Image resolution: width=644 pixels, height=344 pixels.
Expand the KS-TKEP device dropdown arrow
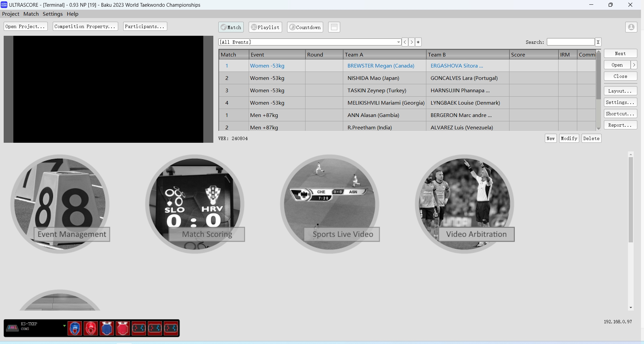[x=64, y=325]
